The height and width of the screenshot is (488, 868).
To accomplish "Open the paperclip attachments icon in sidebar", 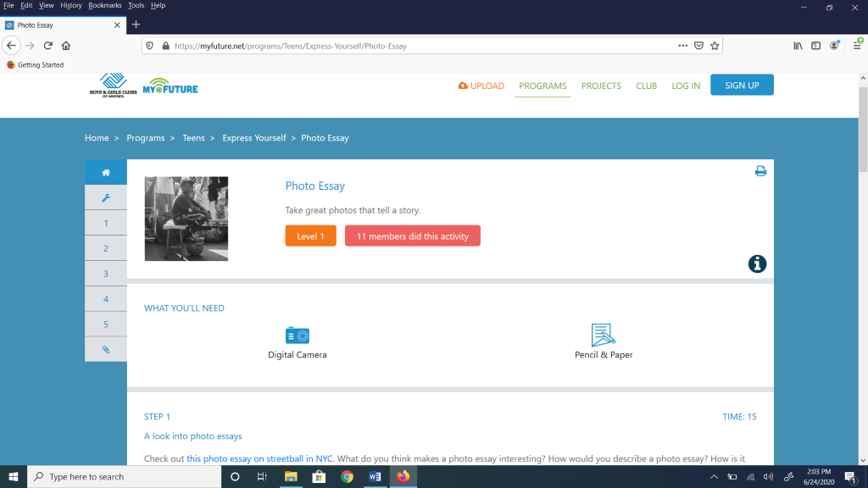I will coord(106,349).
